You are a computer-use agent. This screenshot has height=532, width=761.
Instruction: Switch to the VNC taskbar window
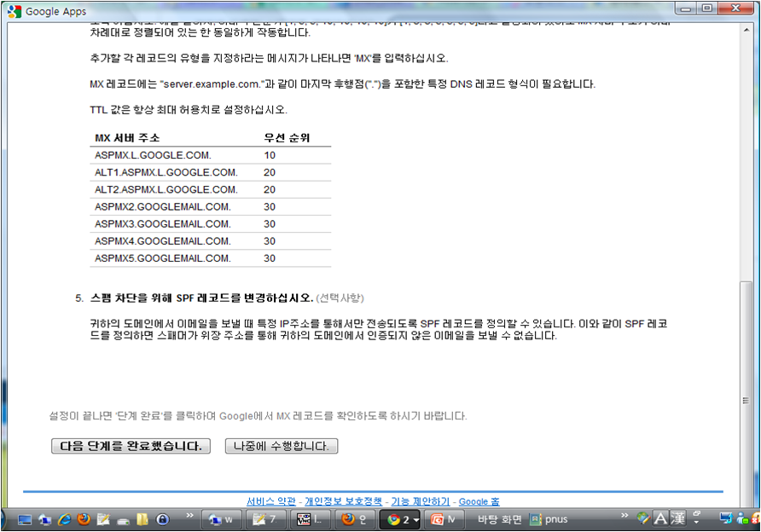pos(311,520)
